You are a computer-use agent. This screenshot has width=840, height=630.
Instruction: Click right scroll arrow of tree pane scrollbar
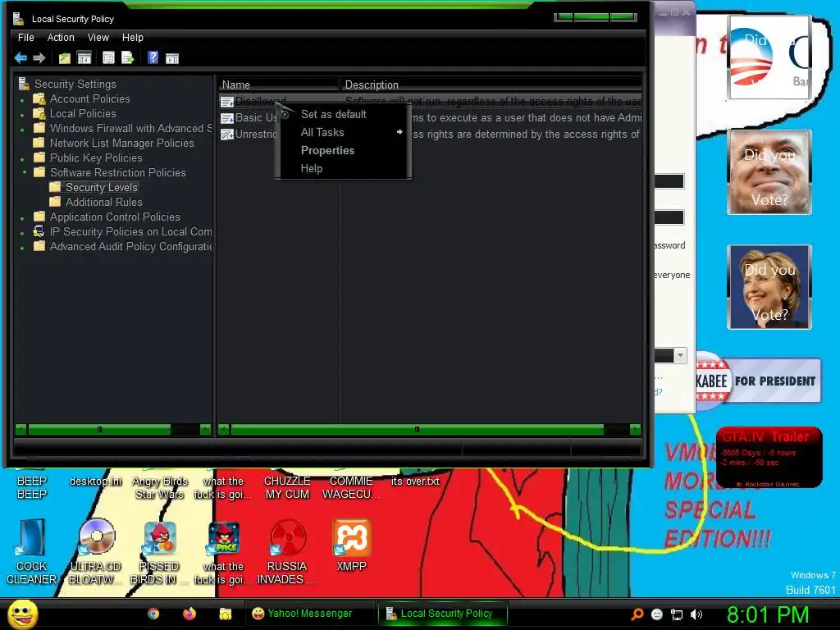pyautogui.click(x=205, y=430)
